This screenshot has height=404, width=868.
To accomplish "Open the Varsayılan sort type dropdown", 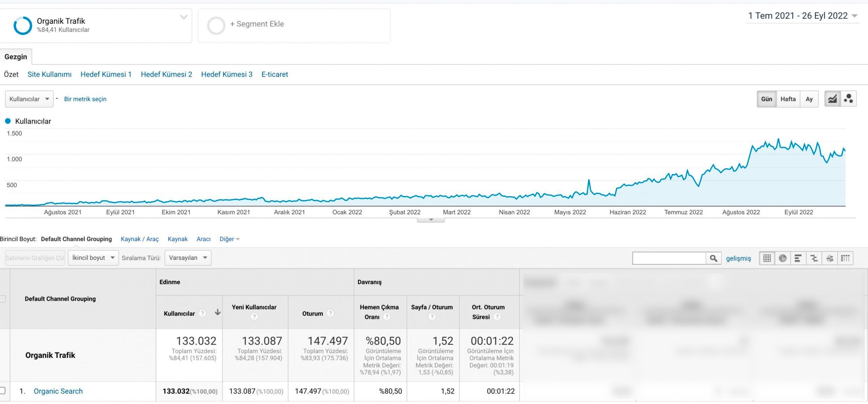I will click(x=188, y=258).
